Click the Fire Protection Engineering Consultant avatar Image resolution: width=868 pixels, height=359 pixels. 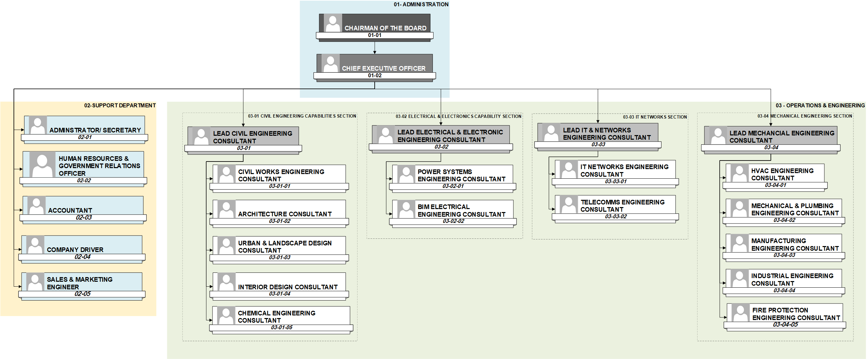(740, 313)
